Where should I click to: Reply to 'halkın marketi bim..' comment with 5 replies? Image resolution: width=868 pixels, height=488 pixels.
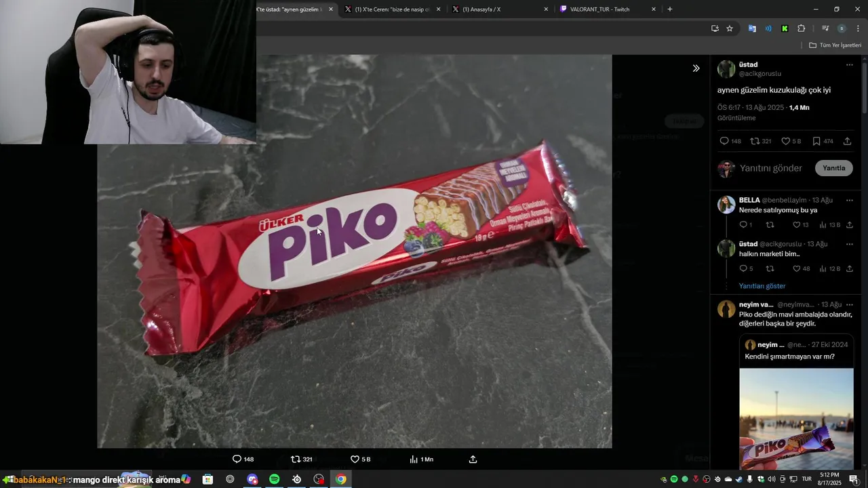[x=746, y=269]
